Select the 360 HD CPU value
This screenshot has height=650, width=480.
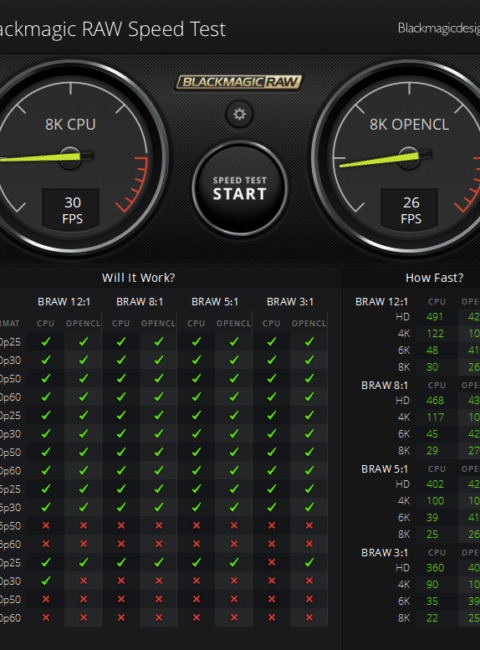(435, 568)
